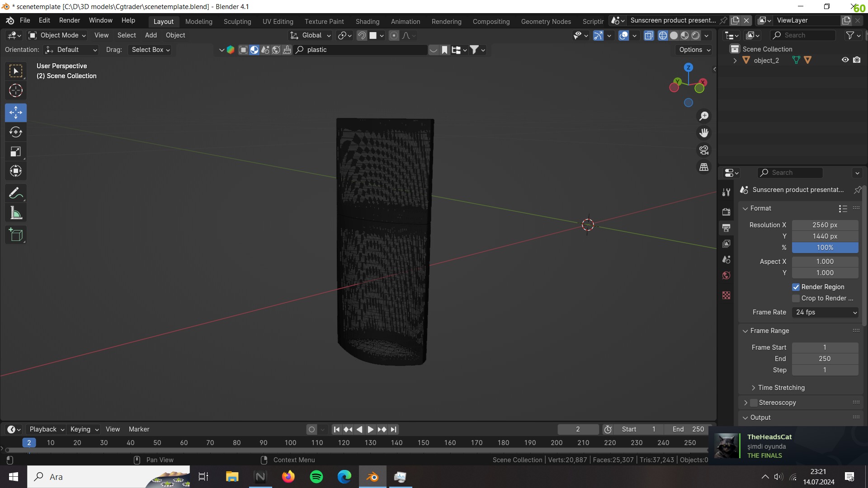Hide object_2 in viewport with eye icon
The height and width of the screenshot is (488, 868).
pyautogui.click(x=845, y=60)
